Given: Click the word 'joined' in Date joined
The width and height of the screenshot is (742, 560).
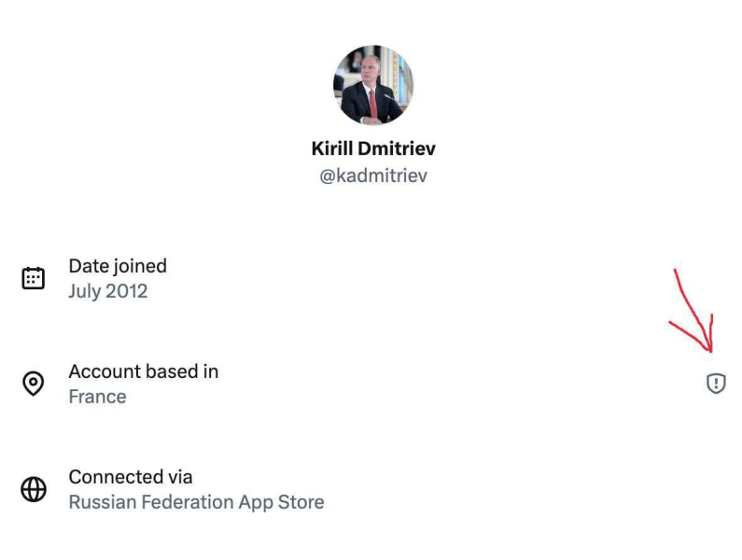Looking at the screenshot, I should click(x=140, y=266).
